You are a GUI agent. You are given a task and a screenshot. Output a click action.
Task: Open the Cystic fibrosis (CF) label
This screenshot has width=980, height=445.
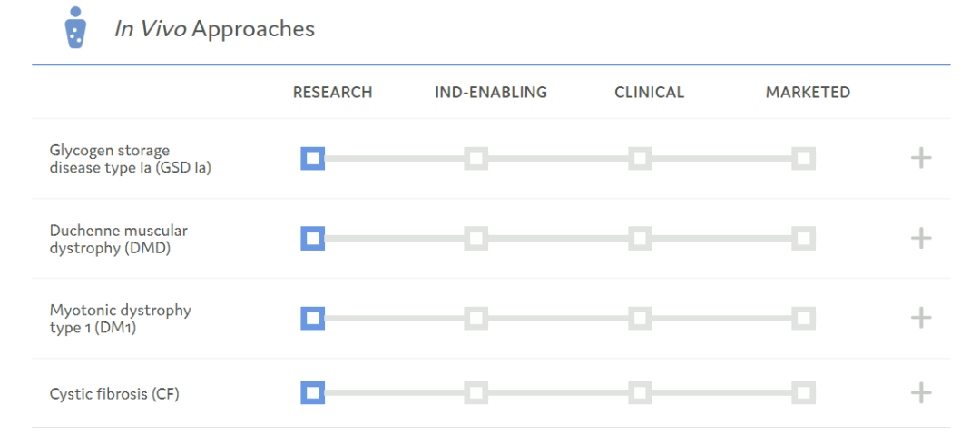(x=114, y=394)
